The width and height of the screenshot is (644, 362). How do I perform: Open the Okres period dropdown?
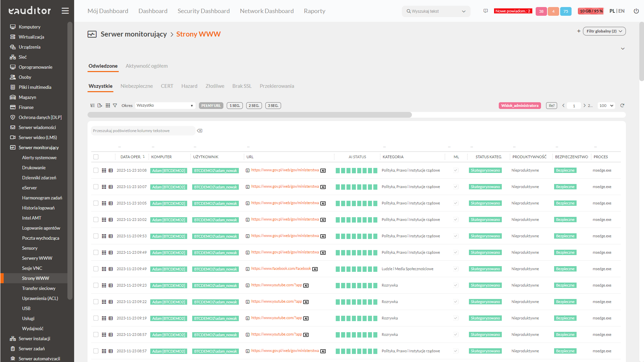tap(165, 106)
